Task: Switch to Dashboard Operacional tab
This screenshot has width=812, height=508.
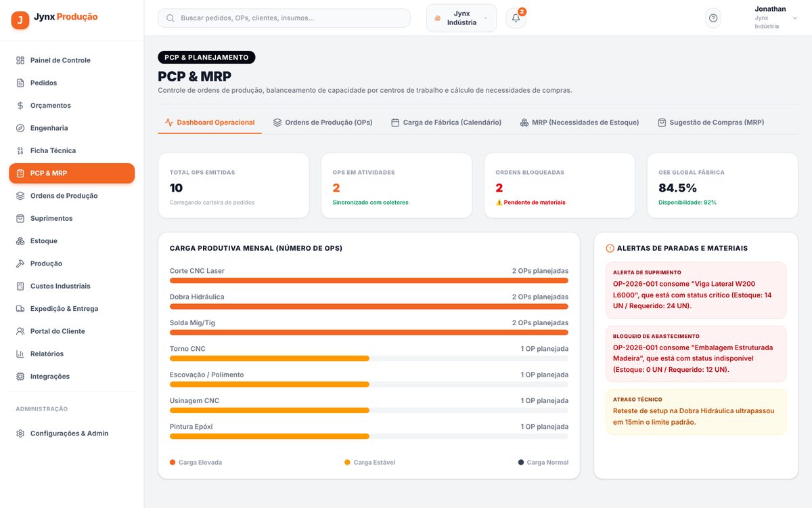Action: pyautogui.click(x=210, y=123)
